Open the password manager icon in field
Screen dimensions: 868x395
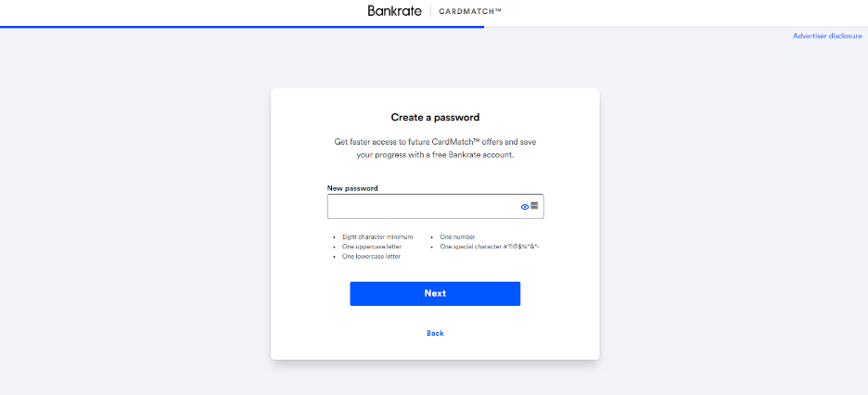point(534,206)
